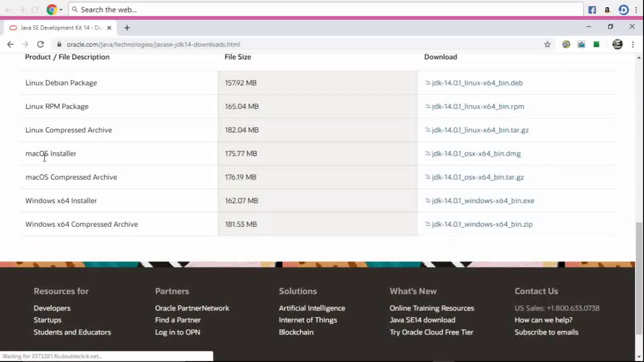Open Oracle PartnerNetwork link
The width and height of the screenshot is (644, 362).
click(x=192, y=308)
